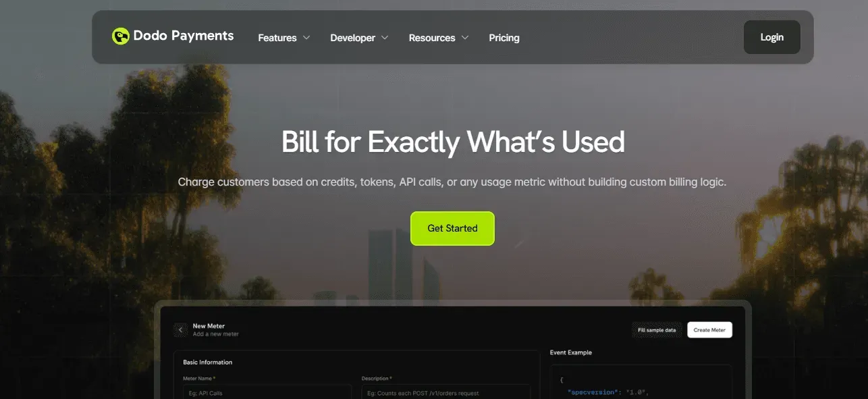The width and height of the screenshot is (868, 399).
Task: Open the Features dropdown menu
Action: [284, 38]
